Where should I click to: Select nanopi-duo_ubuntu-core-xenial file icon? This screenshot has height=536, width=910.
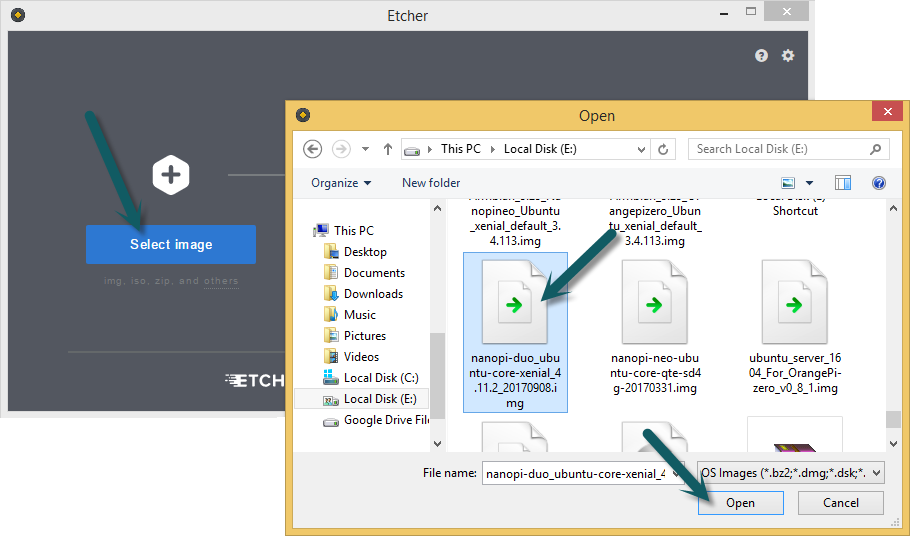[515, 302]
